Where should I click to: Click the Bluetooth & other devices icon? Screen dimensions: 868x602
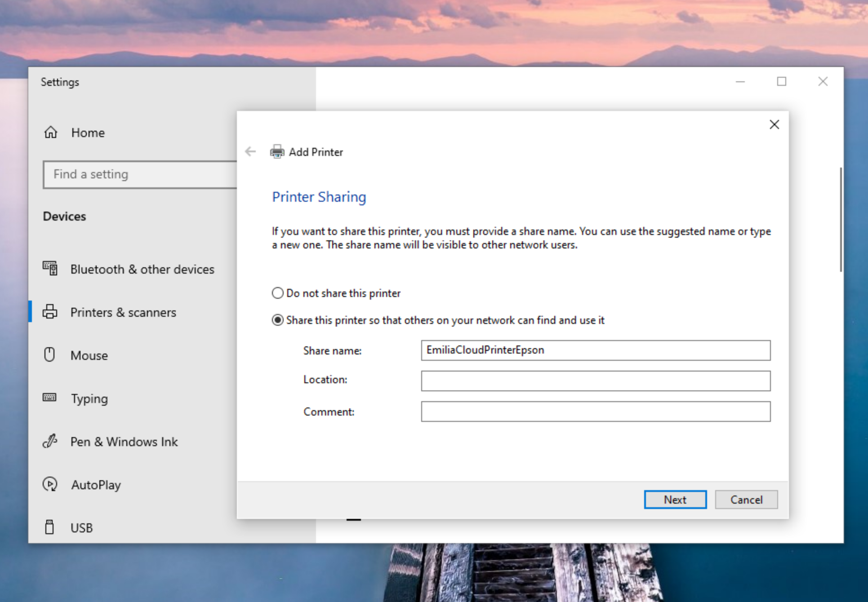point(50,269)
